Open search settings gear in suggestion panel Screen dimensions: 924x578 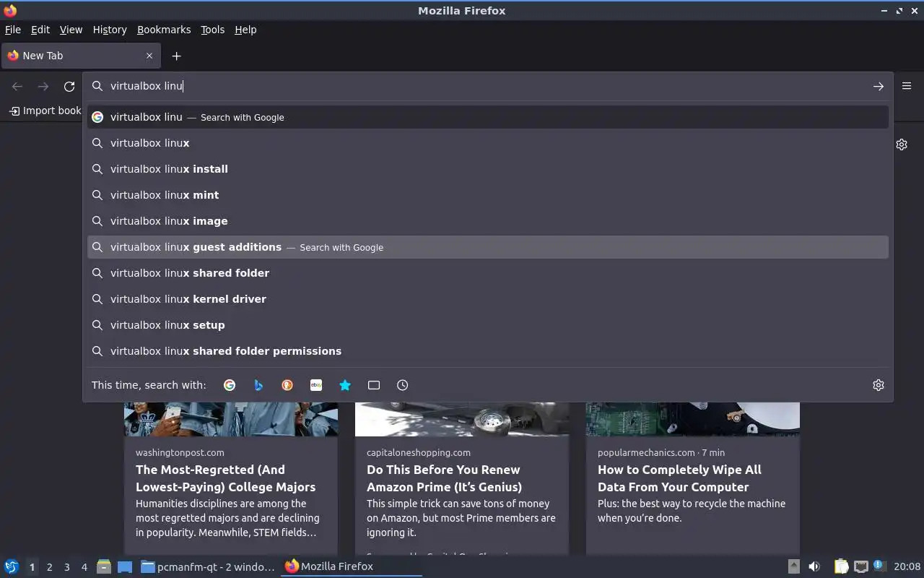[879, 385]
